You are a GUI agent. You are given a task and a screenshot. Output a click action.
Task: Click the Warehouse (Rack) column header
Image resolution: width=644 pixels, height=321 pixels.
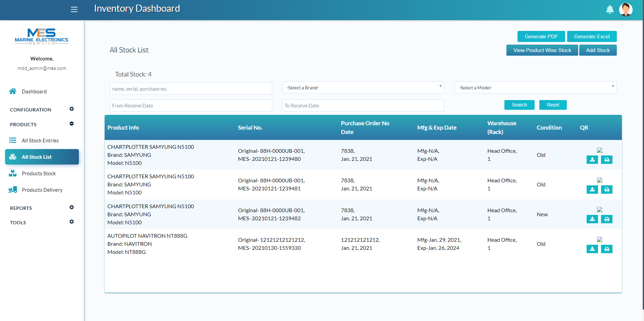tap(502, 128)
